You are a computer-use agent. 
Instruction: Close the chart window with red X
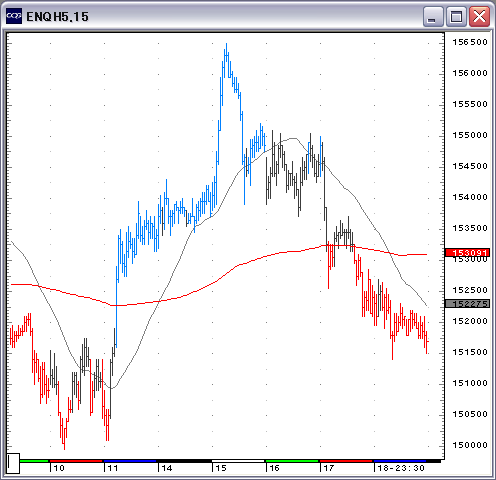[x=479, y=16]
